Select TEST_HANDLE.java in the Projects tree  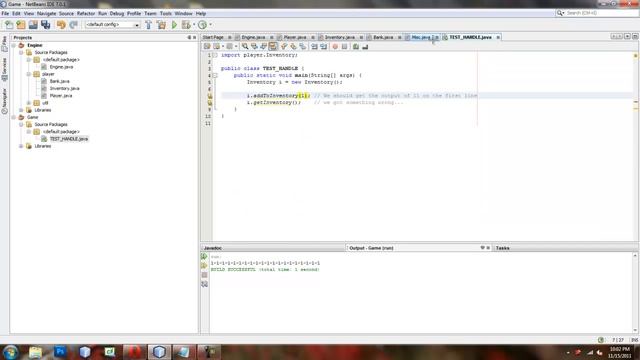(x=69, y=139)
